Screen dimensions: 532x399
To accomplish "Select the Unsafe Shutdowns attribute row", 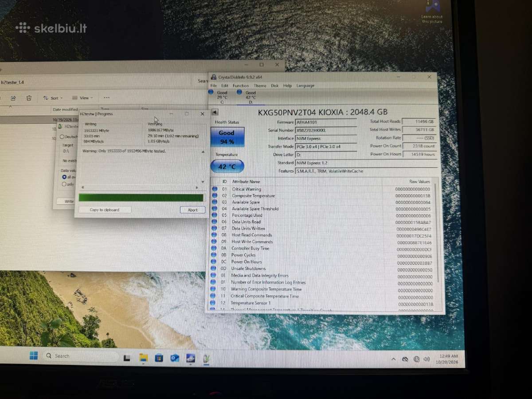I will click(x=322, y=269).
